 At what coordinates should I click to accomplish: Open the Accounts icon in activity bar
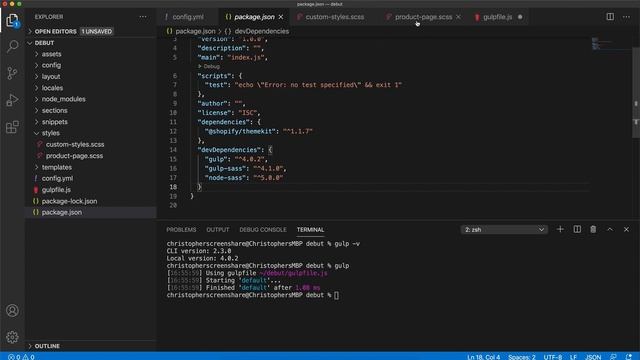12,311
